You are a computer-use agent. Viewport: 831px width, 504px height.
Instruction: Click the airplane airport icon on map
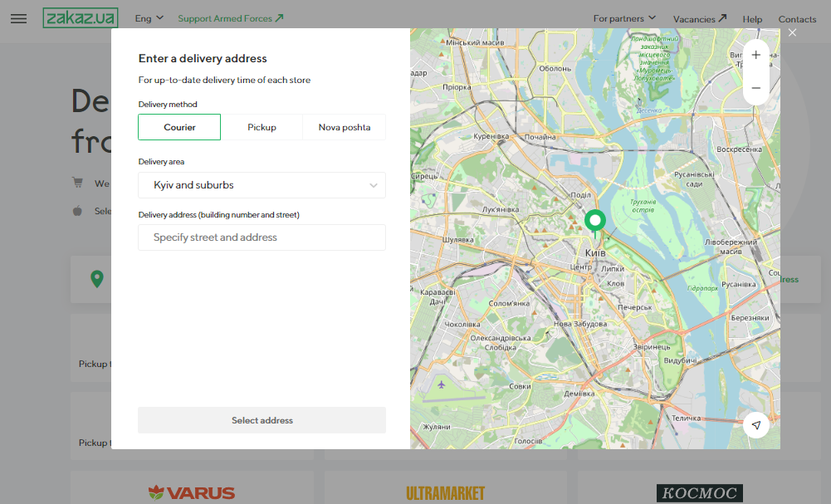(x=442, y=384)
